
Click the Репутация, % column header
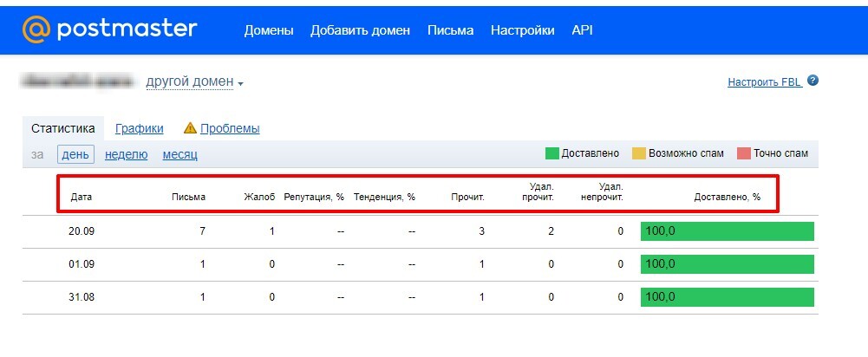pyautogui.click(x=314, y=197)
